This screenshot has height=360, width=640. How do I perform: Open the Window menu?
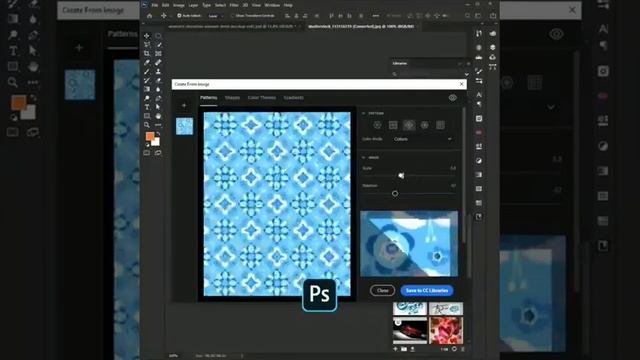coord(272,5)
